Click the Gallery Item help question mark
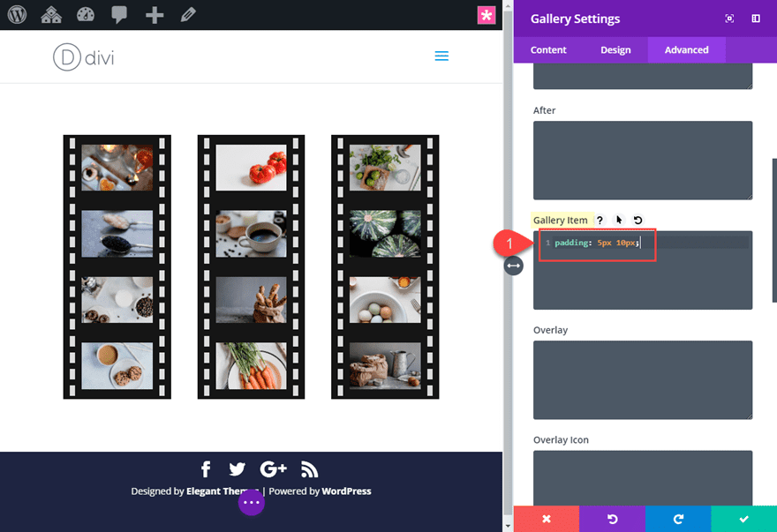 [600, 221]
